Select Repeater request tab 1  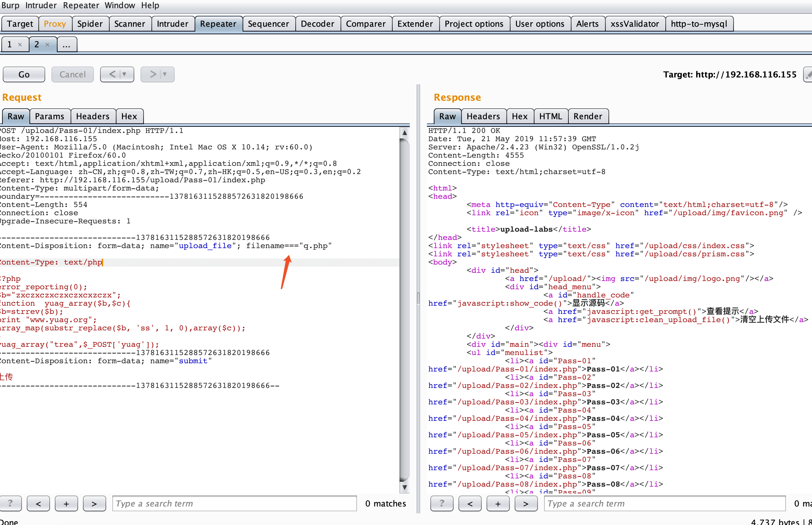(x=10, y=44)
